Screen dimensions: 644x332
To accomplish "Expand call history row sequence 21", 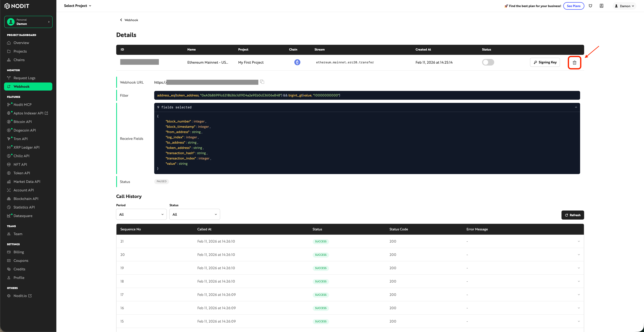I will pyautogui.click(x=578, y=241).
